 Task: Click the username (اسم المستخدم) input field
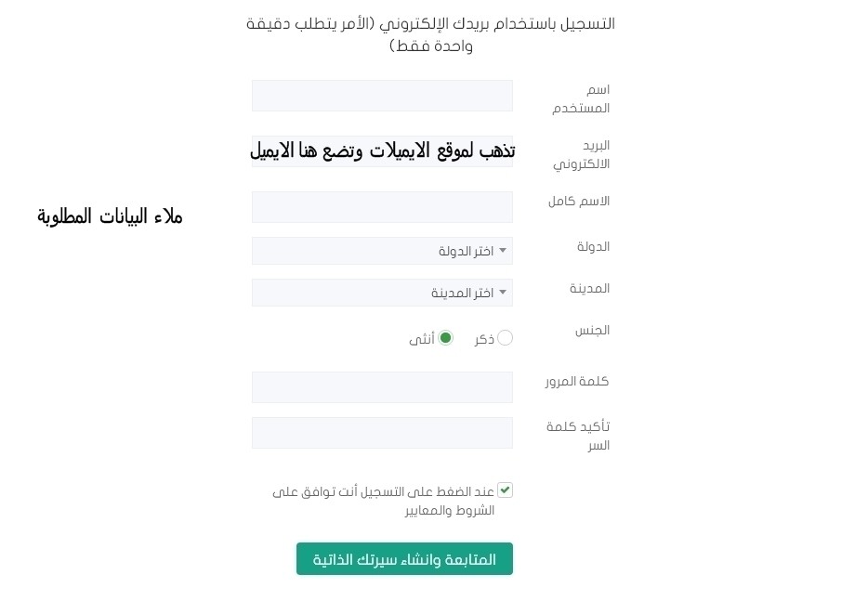[382, 96]
